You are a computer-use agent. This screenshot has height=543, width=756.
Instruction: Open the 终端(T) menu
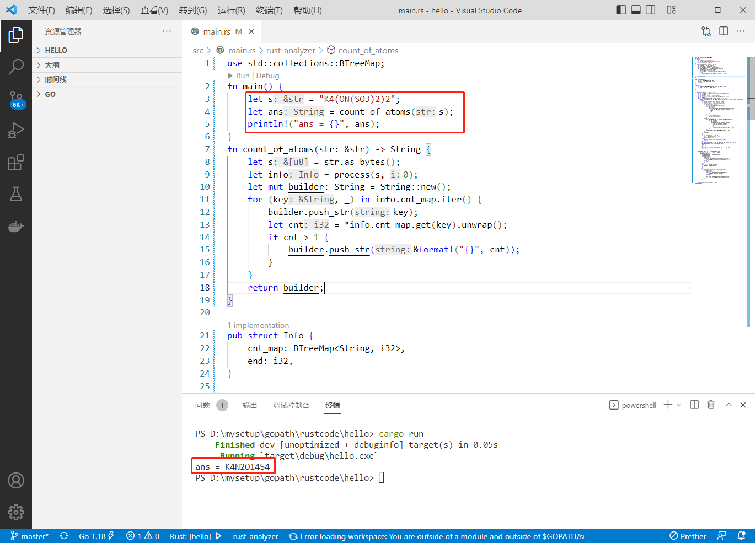tap(269, 10)
